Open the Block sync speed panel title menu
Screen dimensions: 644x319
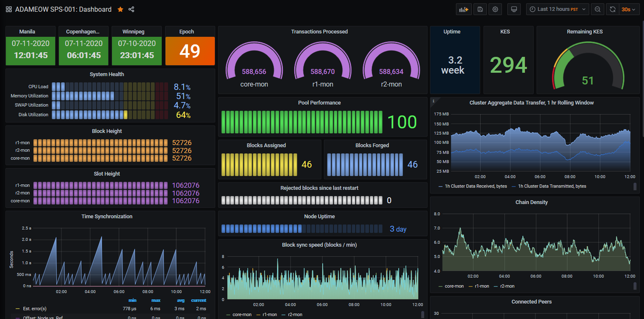click(319, 245)
